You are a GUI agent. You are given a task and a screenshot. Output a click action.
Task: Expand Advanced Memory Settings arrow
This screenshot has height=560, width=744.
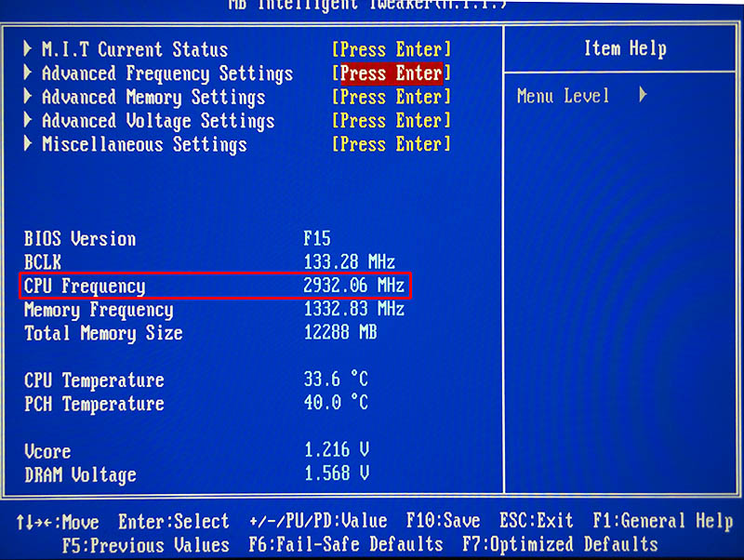pos(29,98)
